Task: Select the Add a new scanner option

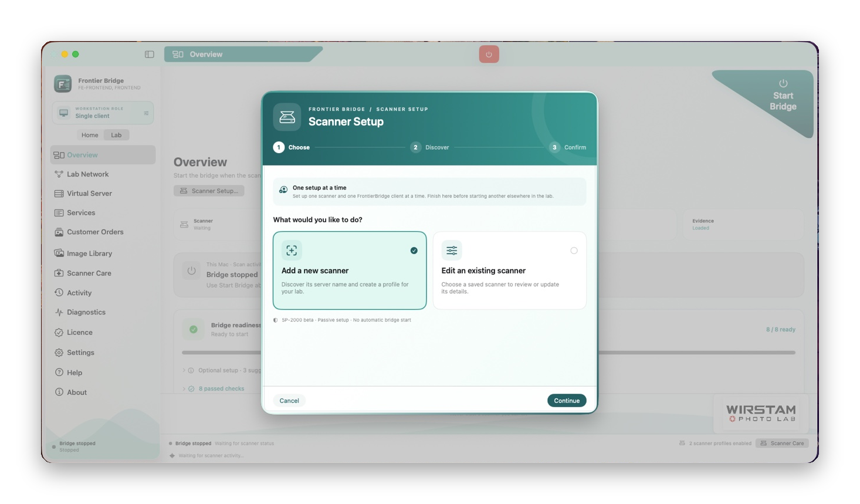Action: pyautogui.click(x=350, y=270)
